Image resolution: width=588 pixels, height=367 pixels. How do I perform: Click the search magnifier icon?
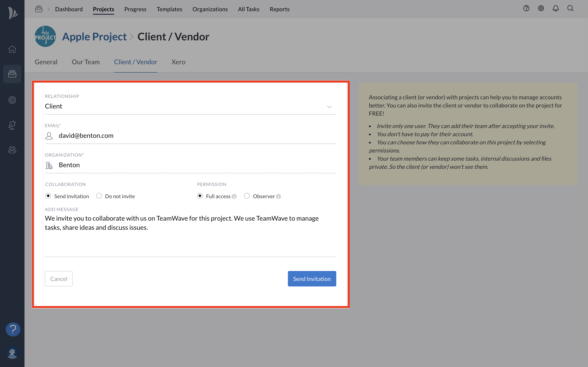tap(570, 9)
